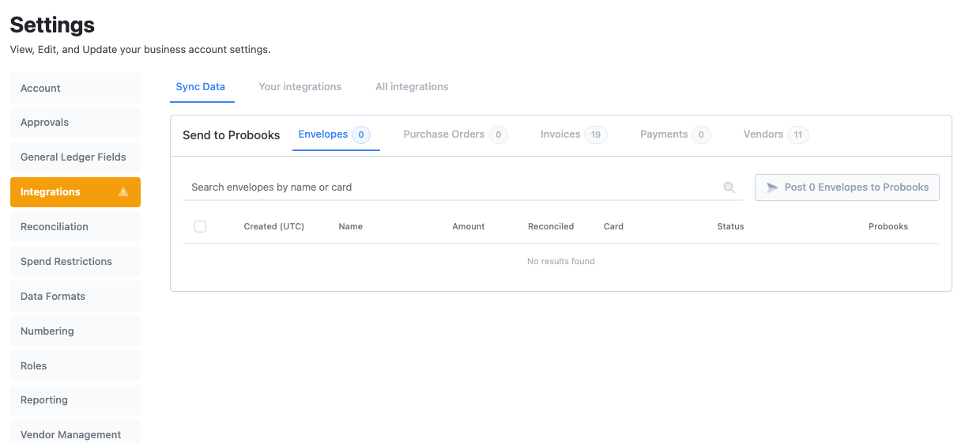The image size is (980, 443).
Task: Click the Name column header
Action: click(351, 226)
